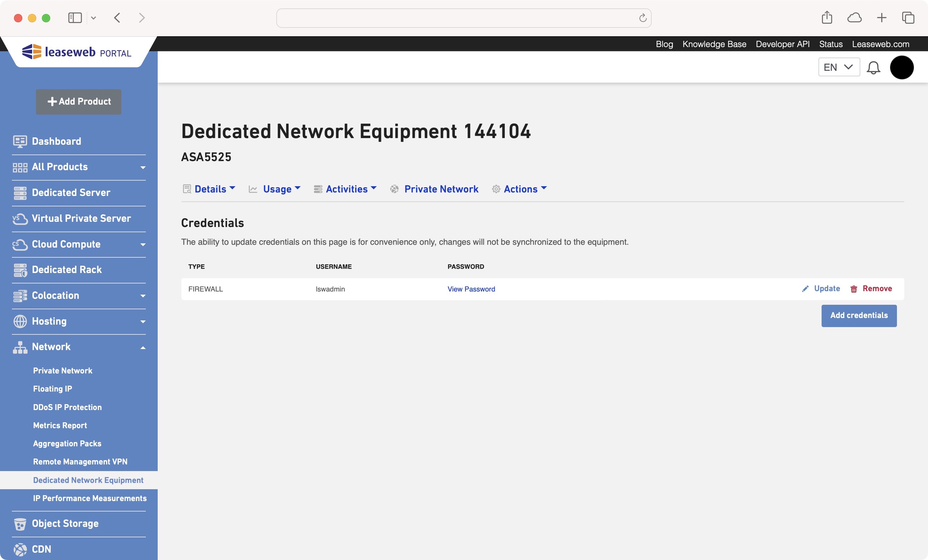The image size is (928, 560).
Task: Click the Add Product button
Action: point(79,101)
